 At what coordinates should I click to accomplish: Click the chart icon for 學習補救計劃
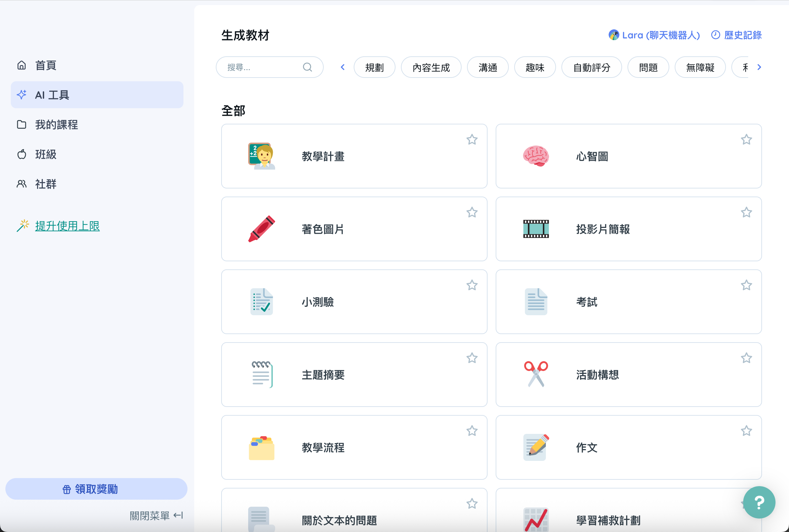tap(536, 520)
